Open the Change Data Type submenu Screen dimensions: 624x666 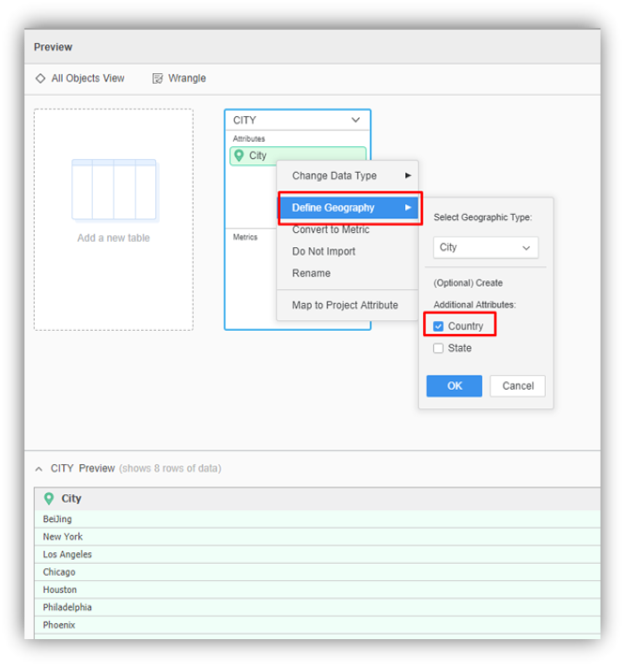347,175
